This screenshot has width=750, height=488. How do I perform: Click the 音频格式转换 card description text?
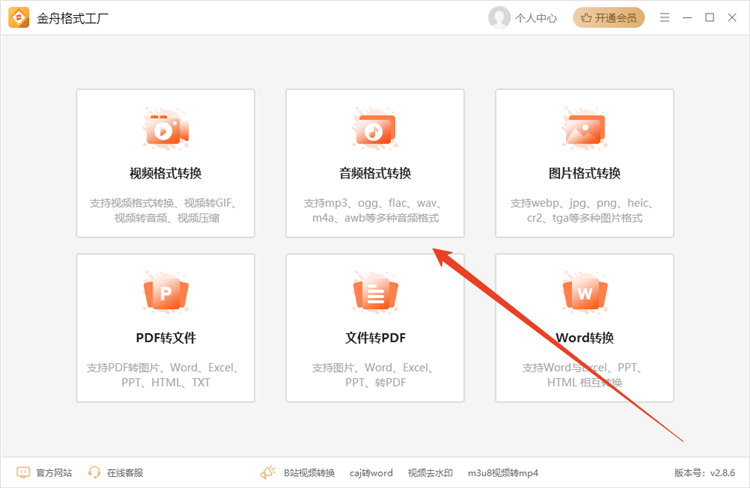(374, 210)
